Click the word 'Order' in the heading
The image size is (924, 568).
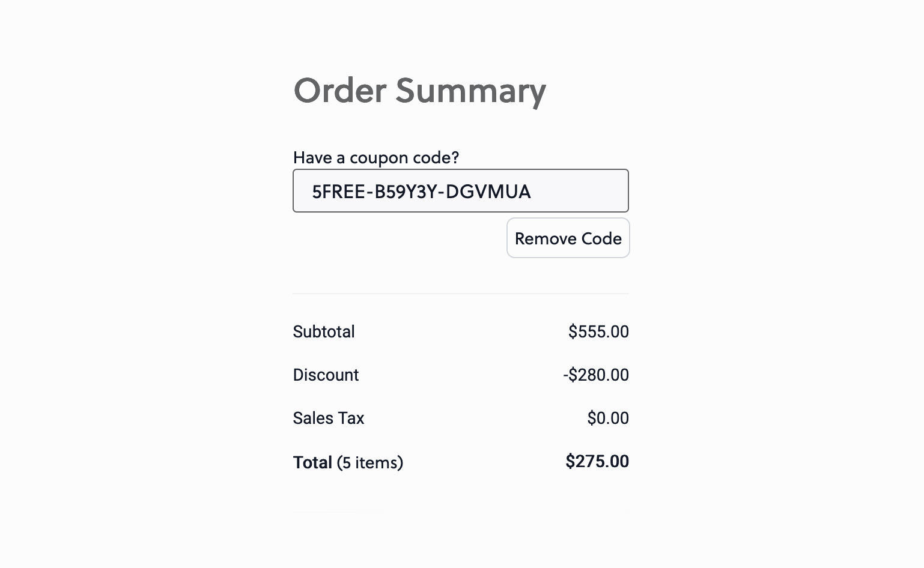click(340, 91)
